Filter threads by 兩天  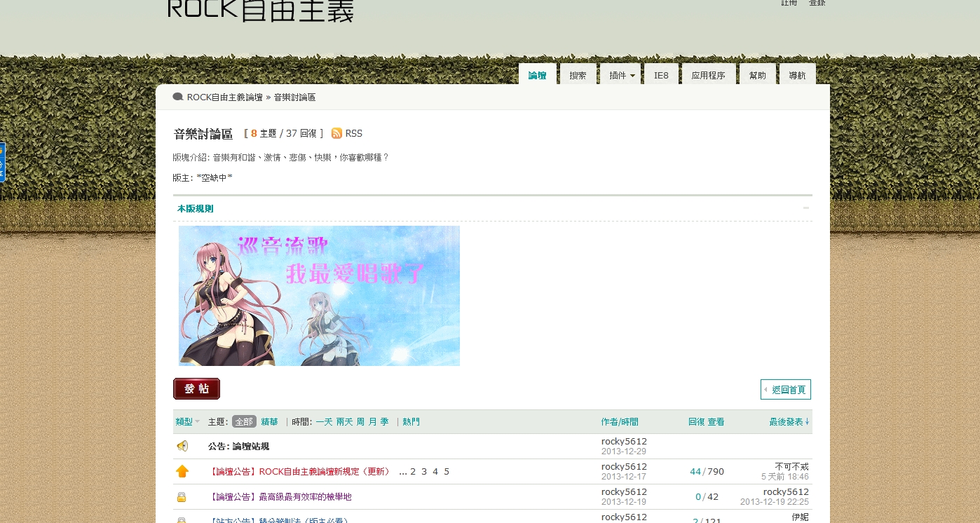(344, 421)
